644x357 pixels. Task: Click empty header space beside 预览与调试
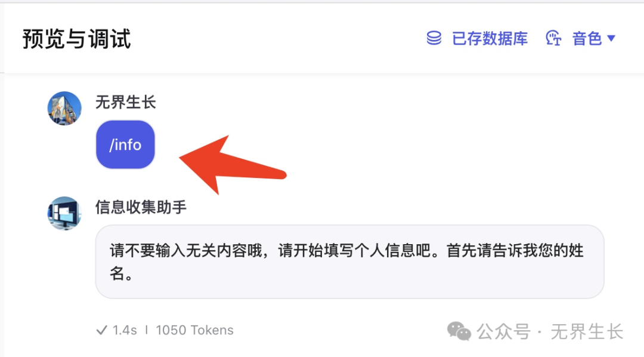click(275, 39)
